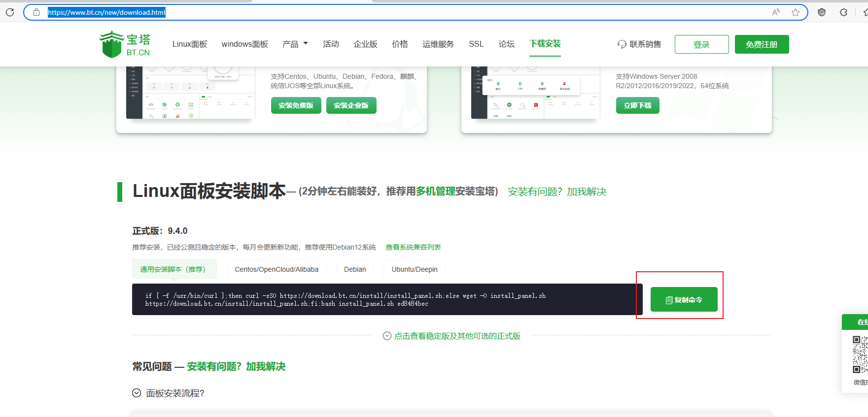Click the WeChat QR code image
Image resolution: width=868 pixels, height=417 pixels.
pyautogui.click(x=861, y=354)
